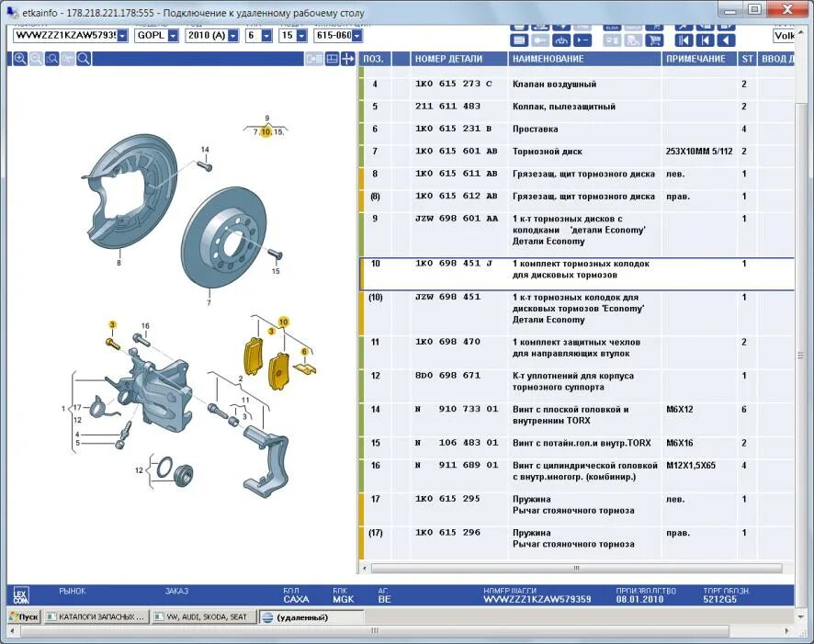Screen dimensions: 814x644
Task: Click yellow callout 3 on caliper bolt
Action: pyautogui.click(x=112, y=325)
